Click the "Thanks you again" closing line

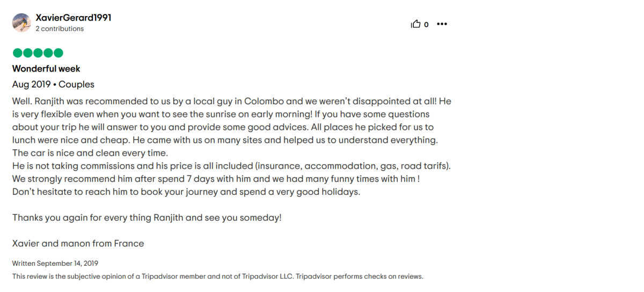click(x=147, y=217)
